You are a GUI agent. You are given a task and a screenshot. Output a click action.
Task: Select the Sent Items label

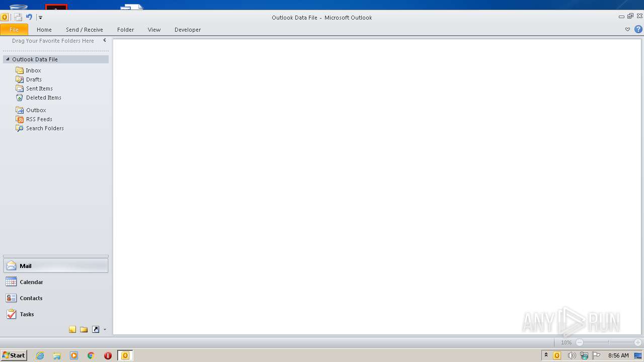tap(39, 88)
